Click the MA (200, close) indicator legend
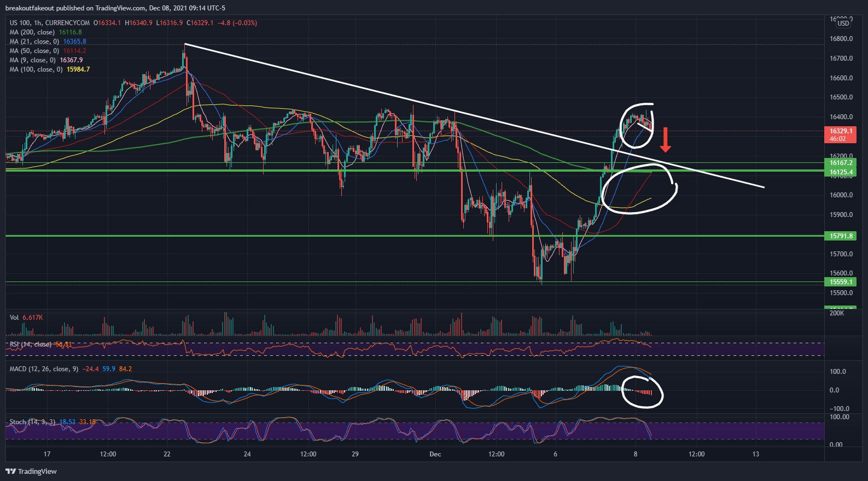This screenshot has width=868, height=481. (32, 32)
